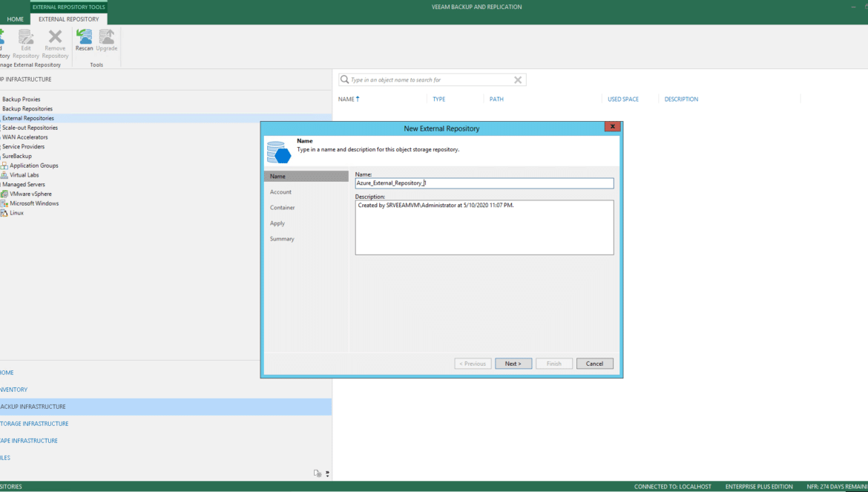Viewport: 868px width, 492px height.
Task: Select Scale-out Repositories in the tree
Action: (x=30, y=128)
